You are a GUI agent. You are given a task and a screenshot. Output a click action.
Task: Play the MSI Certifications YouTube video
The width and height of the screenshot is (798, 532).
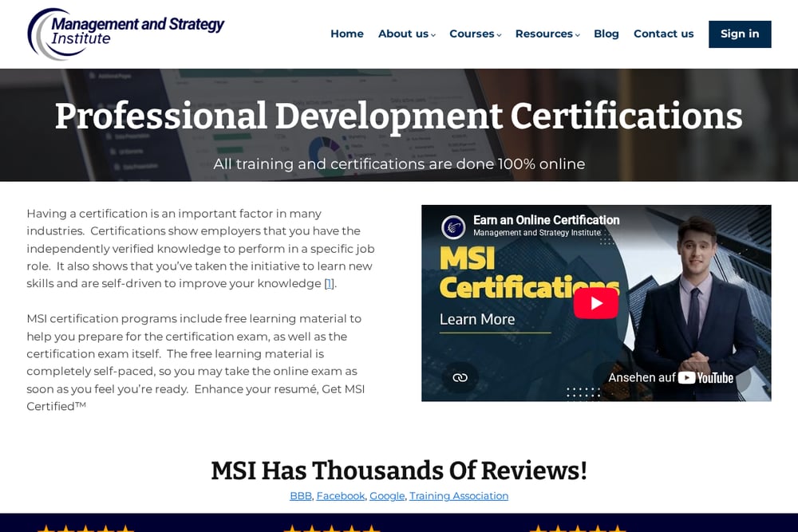[x=596, y=303]
